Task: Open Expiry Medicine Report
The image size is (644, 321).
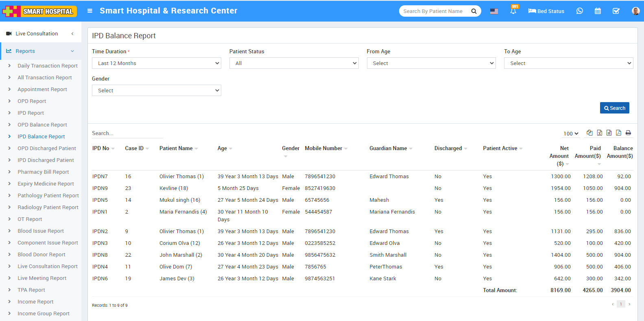Action: pos(46,184)
